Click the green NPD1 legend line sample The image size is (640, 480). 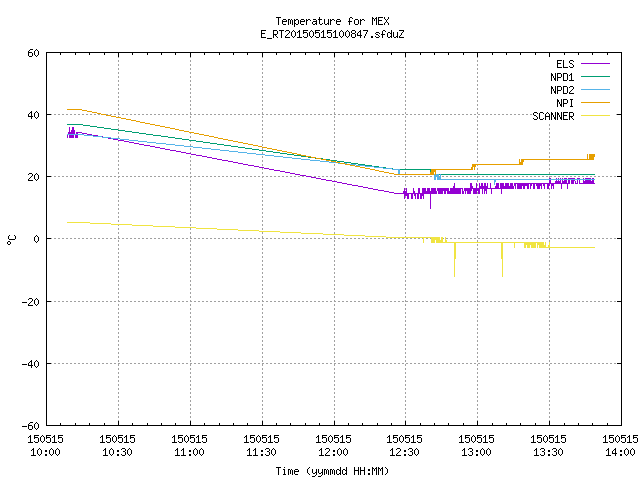(x=595, y=76)
